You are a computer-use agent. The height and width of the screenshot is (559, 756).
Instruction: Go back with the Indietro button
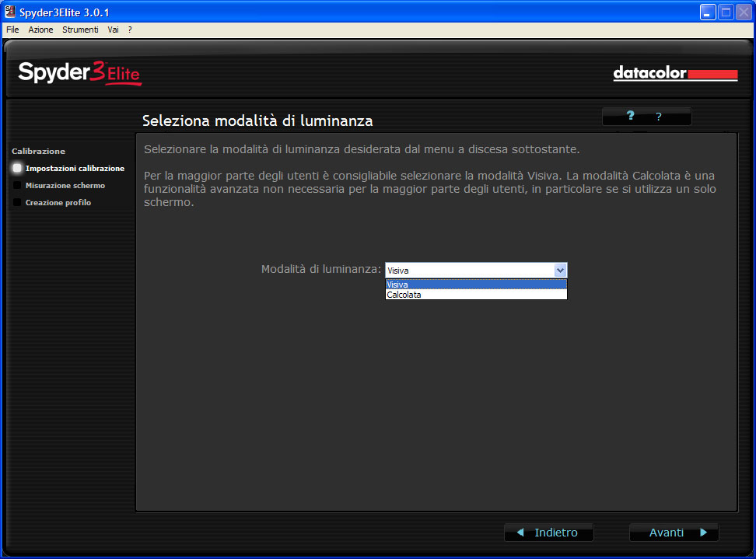(548, 533)
